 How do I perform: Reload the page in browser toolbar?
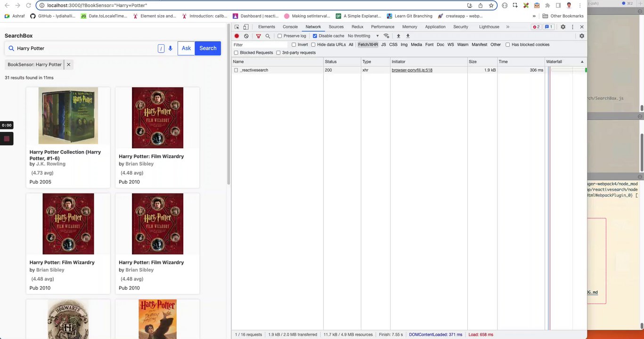pos(28,5)
